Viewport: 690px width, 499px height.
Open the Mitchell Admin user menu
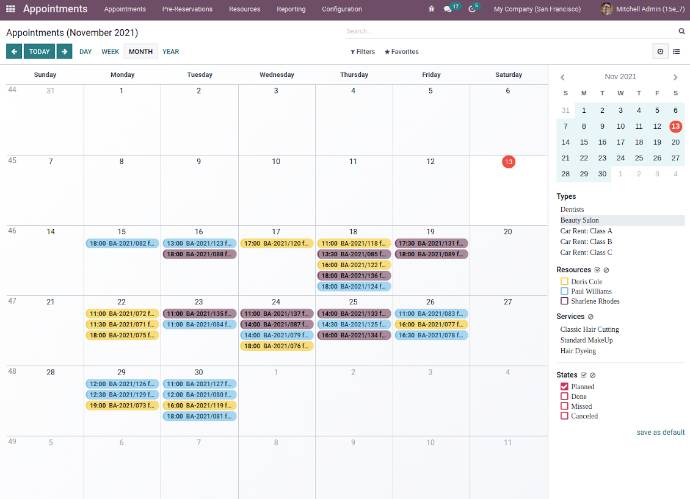pos(642,9)
